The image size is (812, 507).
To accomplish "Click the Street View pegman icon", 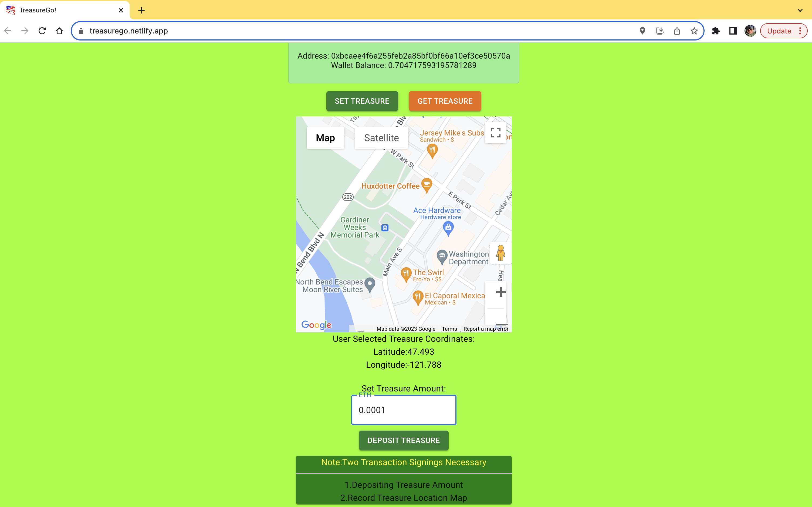I will click(500, 253).
